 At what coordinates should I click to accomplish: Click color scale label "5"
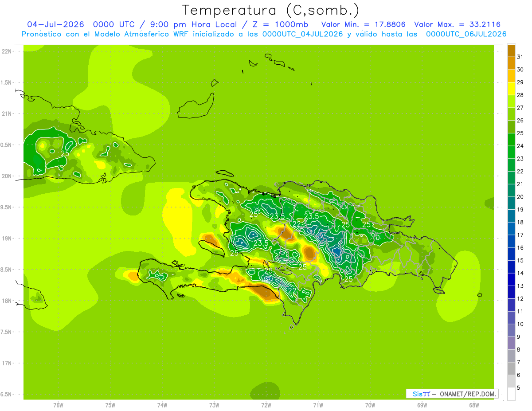coord(518,388)
